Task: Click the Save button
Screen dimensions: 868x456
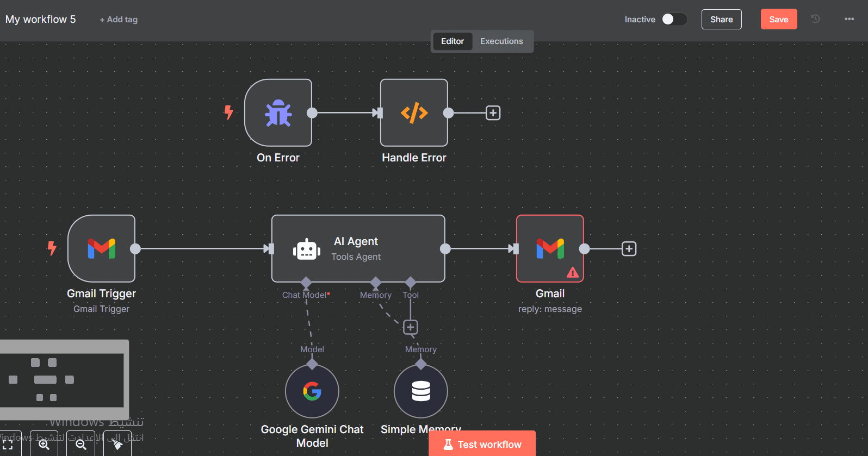Action: point(779,19)
